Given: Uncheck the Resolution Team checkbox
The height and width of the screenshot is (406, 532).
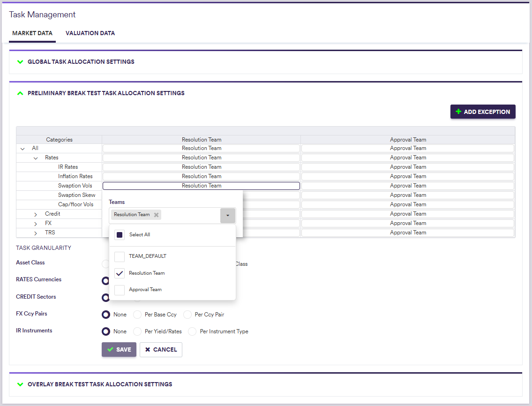Looking at the screenshot, I should tap(120, 273).
